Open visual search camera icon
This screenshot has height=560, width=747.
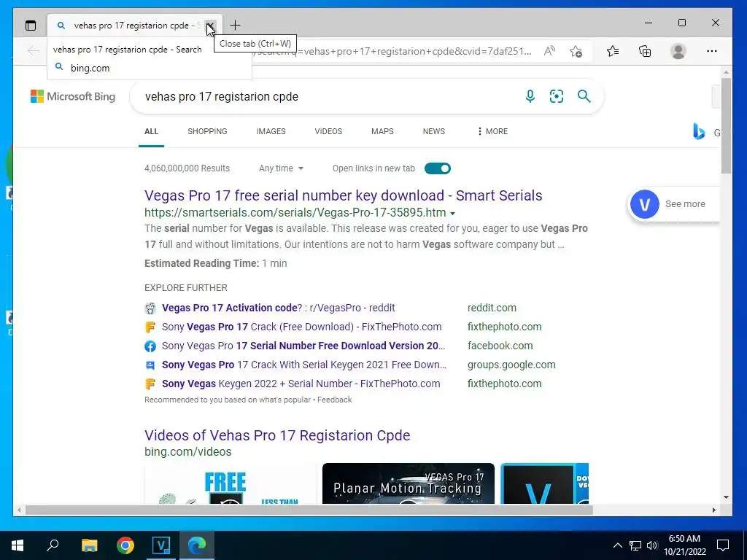(557, 96)
